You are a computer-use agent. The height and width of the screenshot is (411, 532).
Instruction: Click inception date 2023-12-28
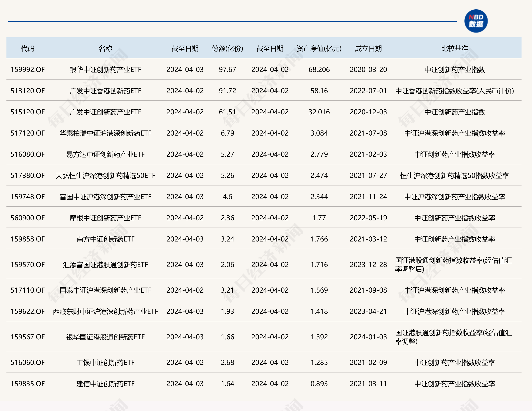(368, 265)
